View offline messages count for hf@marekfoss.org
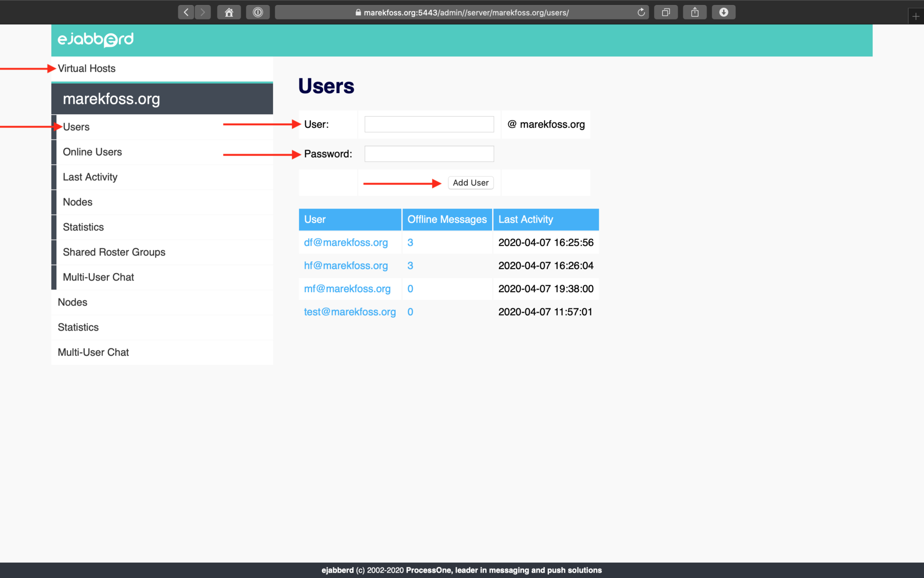The image size is (924, 578). (410, 266)
